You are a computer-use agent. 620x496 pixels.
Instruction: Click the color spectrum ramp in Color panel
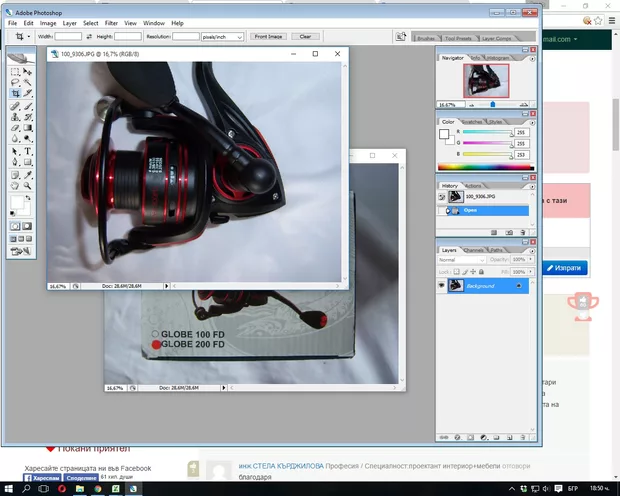[482, 166]
